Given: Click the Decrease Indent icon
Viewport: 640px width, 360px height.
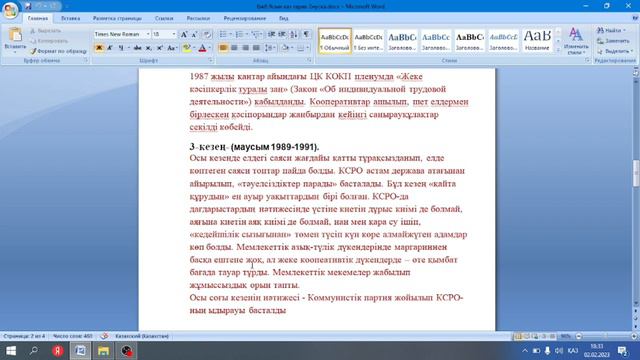Looking at the screenshot, I should (x=271, y=34).
